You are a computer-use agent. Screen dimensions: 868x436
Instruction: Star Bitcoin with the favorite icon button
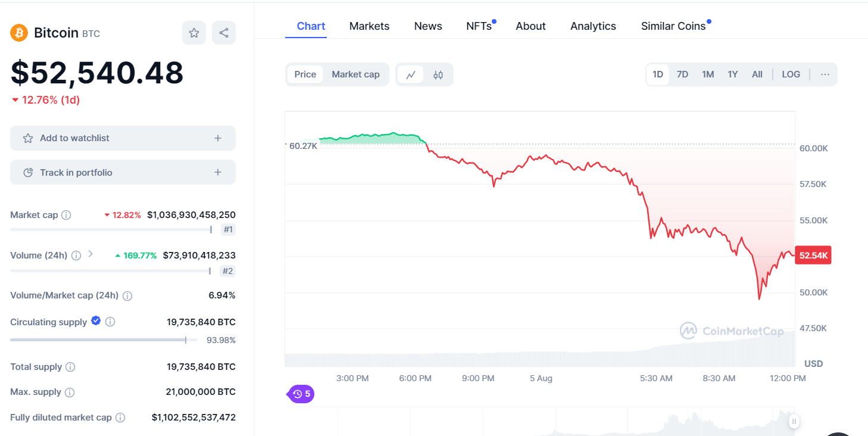click(194, 33)
